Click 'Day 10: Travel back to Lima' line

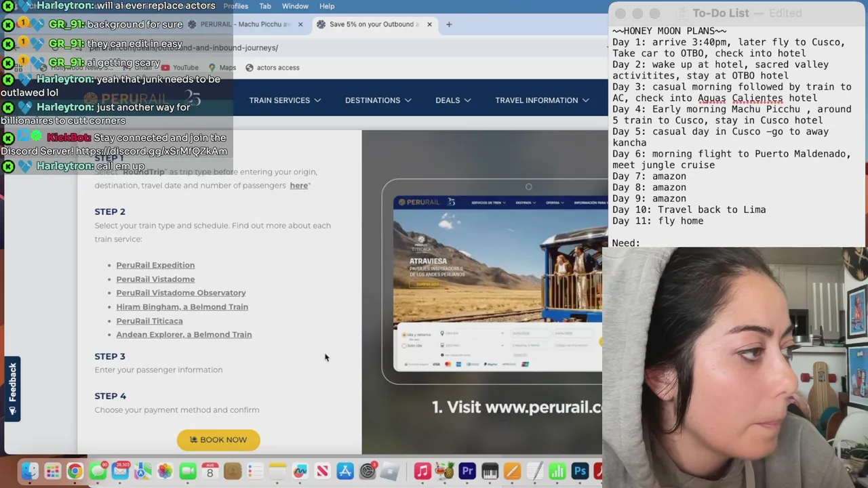(689, 209)
